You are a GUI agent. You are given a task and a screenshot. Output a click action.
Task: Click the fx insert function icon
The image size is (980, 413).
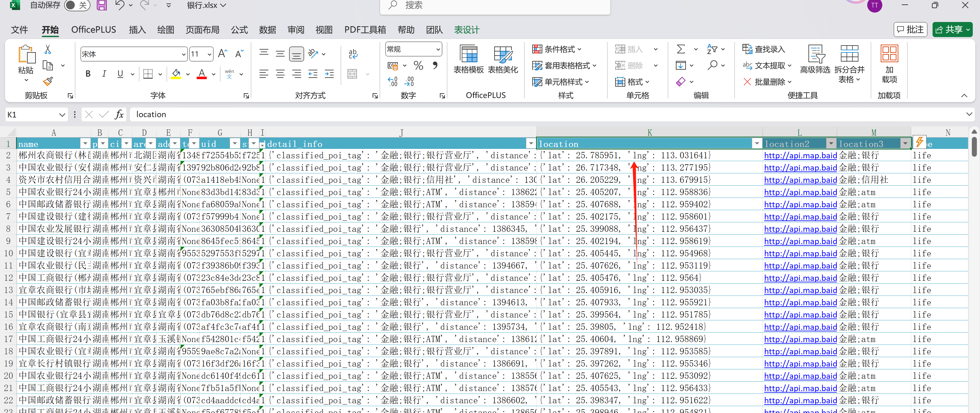(x=119, y=114)
